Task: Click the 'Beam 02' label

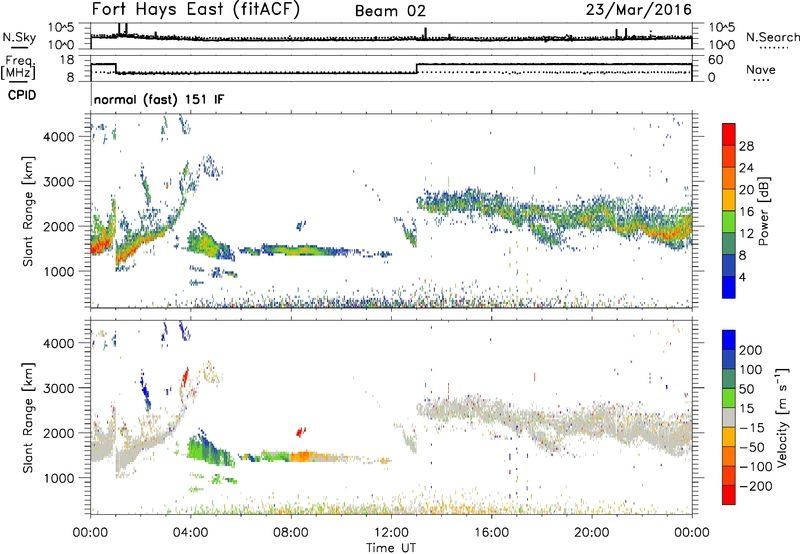Action: point(390,11)
